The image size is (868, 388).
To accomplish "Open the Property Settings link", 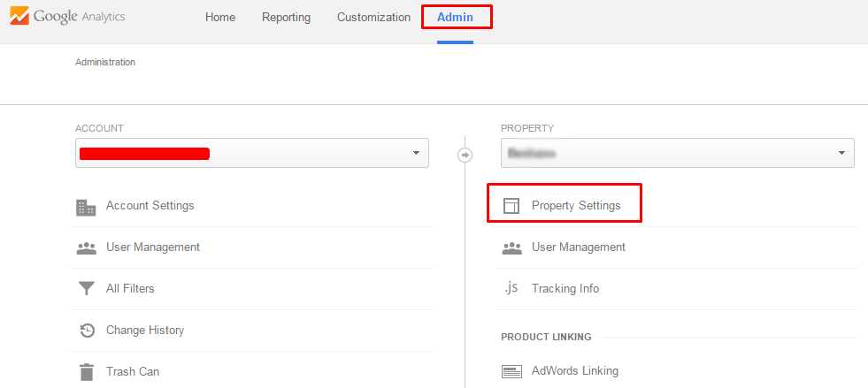I will pos(576,206).
